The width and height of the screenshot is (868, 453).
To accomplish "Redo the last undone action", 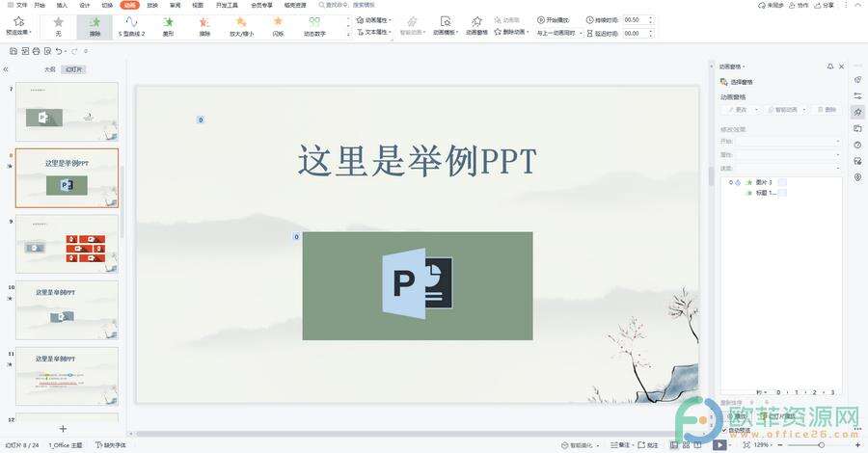I will pos(75,51).
